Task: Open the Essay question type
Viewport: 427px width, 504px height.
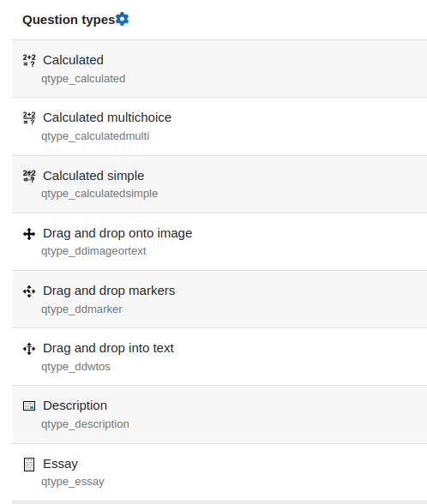Action: point(60,464)
